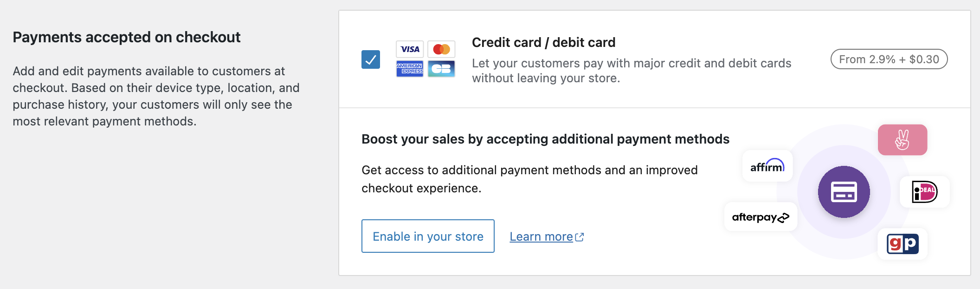
Task: Click the Credit card / debit card row
Action: coord(650,59)
